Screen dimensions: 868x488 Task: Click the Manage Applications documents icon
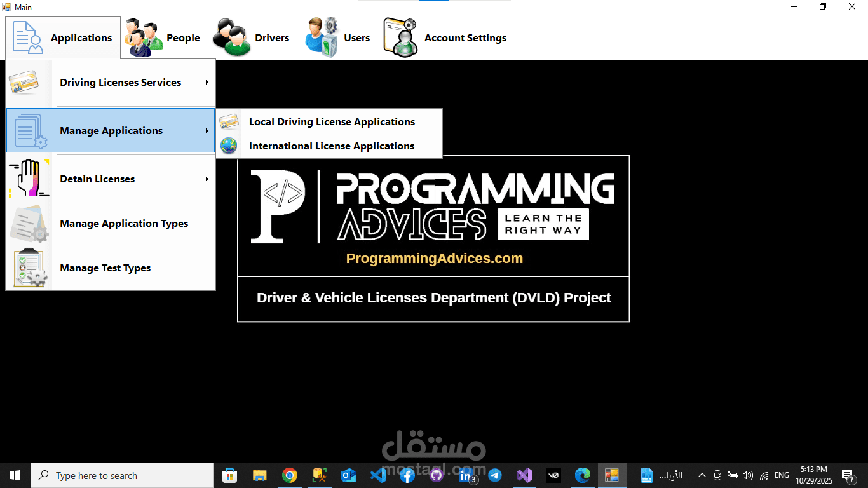pyautogui.click(x=30, y=131)
